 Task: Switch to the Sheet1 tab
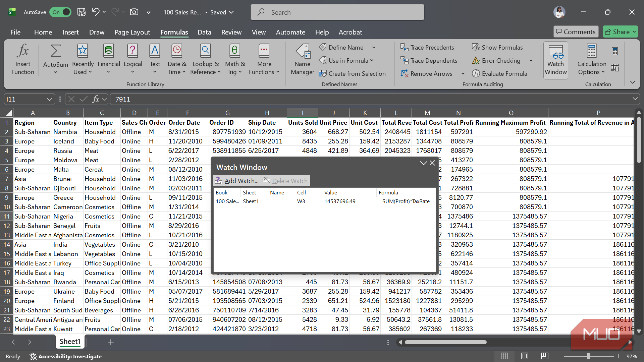[x=70, y=342]
